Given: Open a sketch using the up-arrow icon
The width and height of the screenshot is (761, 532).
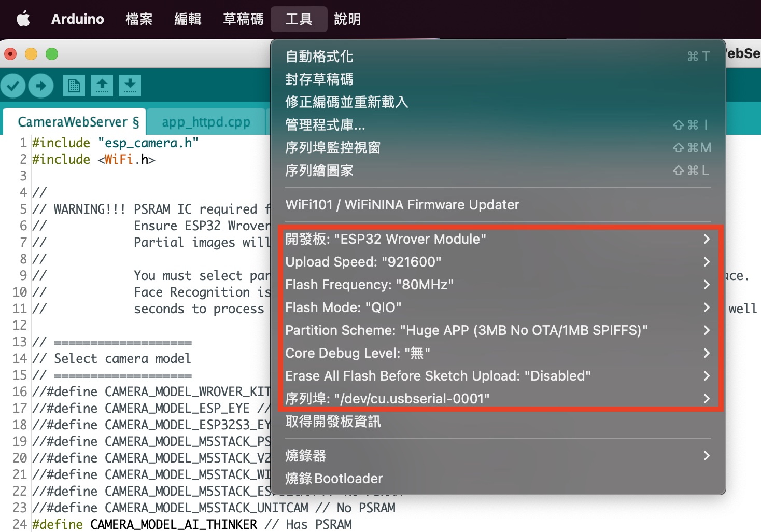Looking at the screenshot, I should pyautogui.click(x=102, y=86).
